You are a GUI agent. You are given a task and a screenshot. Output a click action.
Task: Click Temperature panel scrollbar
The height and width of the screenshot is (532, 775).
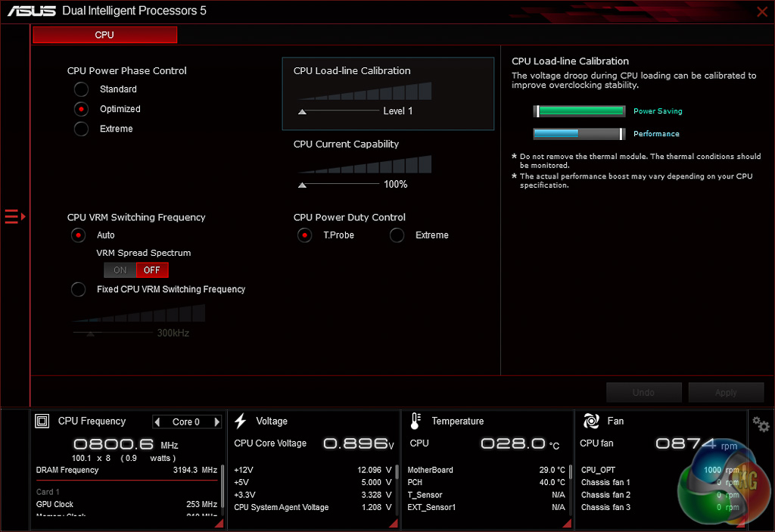click(x=571, y=471)
